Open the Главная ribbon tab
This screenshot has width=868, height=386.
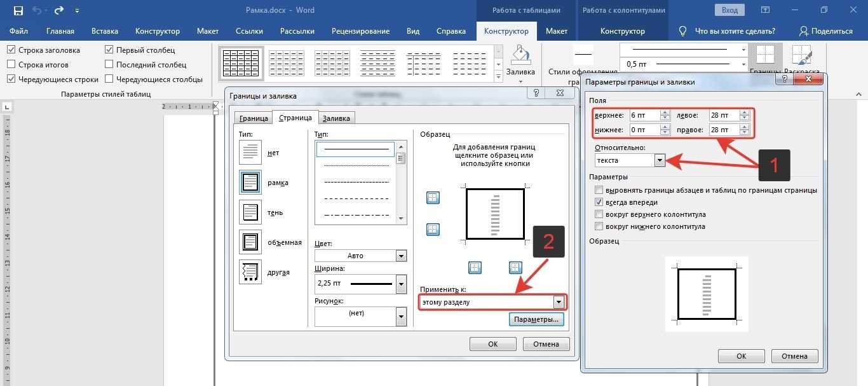60,31
